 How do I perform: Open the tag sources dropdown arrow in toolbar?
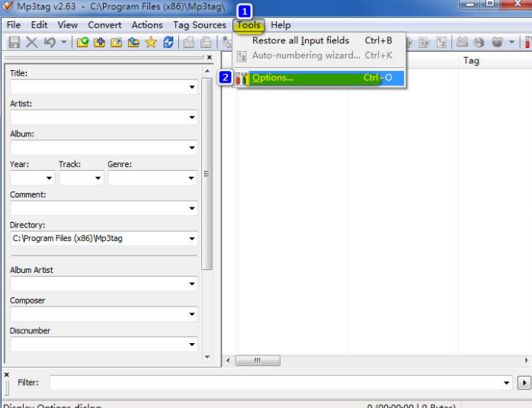tap(511, 43)
